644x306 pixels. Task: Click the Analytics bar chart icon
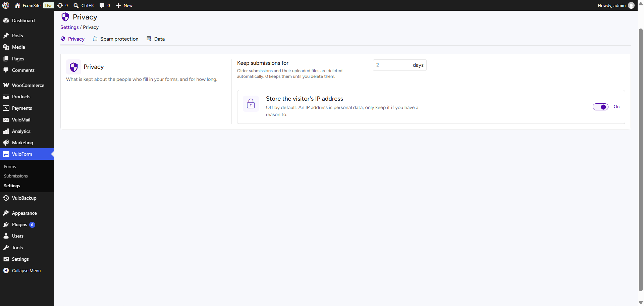[6, 131]
